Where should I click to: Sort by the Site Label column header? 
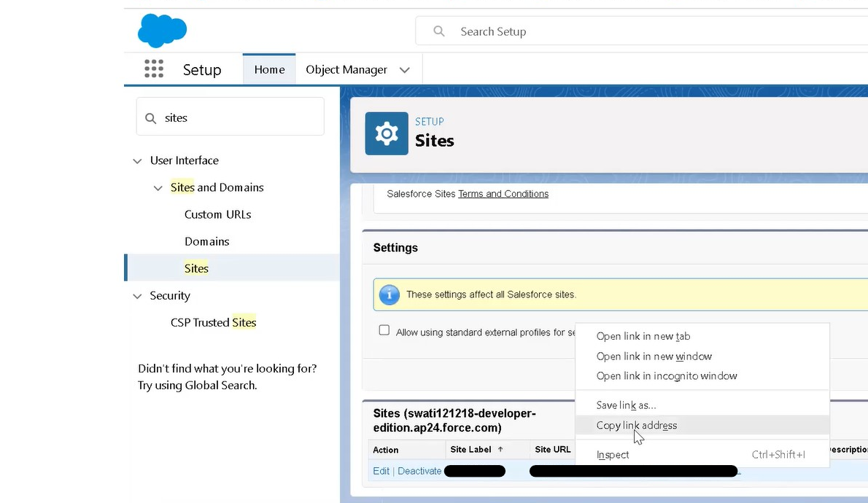(470, 449)
